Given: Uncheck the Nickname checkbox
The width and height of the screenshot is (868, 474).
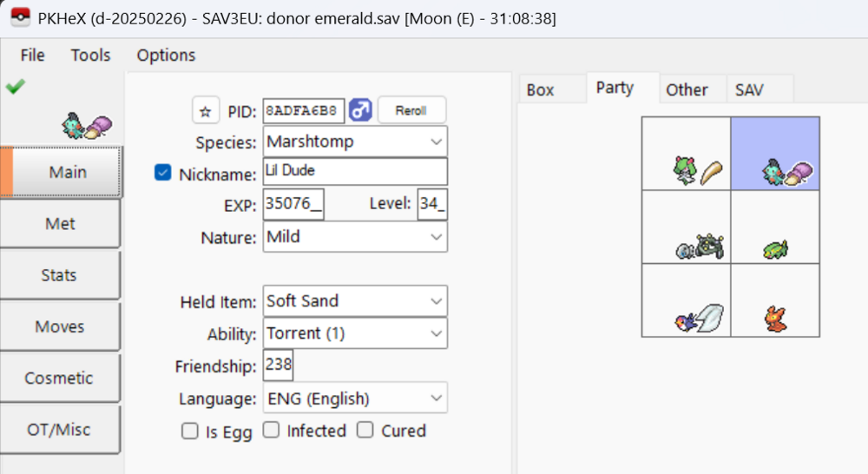Looking at the screenshot, I should point(162,173).
